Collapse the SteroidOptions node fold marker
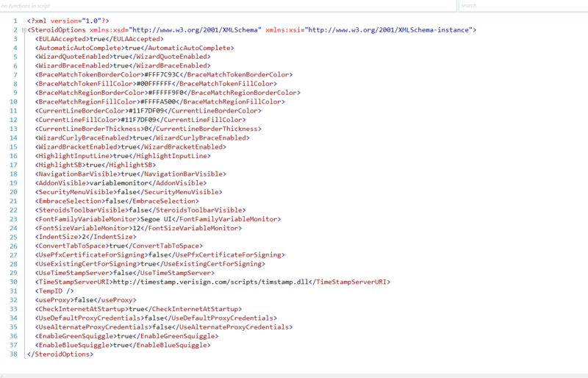 click(x=24, y=30)
